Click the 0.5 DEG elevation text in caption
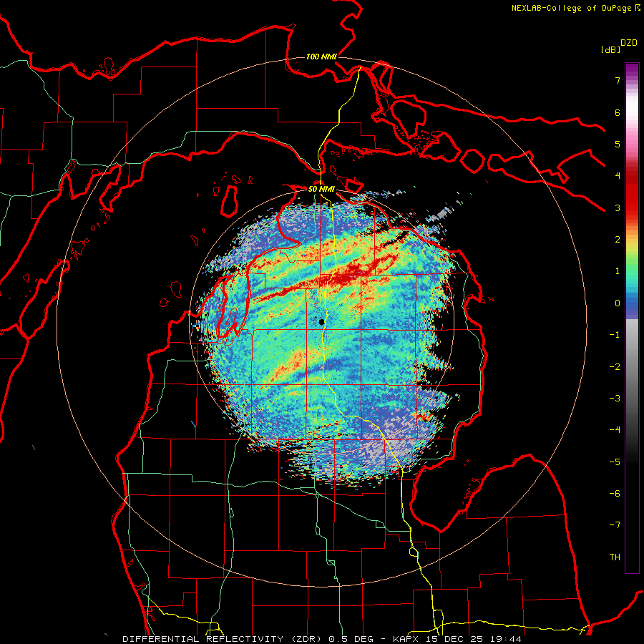Viewport: 644px width, 644px height. [351, 639]
